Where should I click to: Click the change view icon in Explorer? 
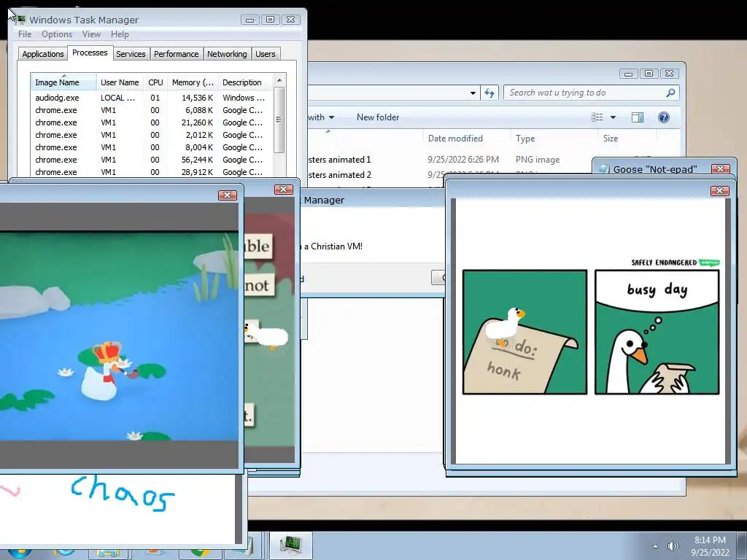click(x=597, y=117)
